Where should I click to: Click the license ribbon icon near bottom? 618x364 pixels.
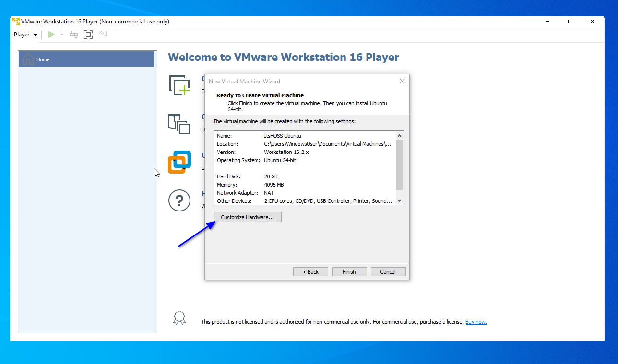(179, 317)
